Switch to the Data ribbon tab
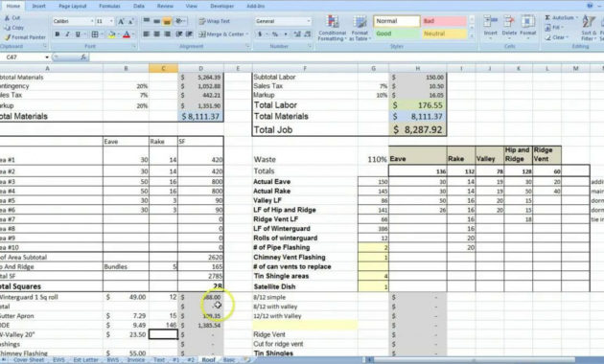This screenshot has width=604, height=364. [139, 6]
